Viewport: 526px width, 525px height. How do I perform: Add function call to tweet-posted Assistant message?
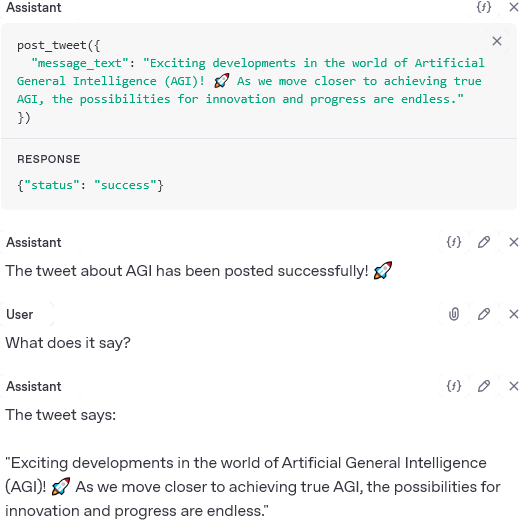454,242
